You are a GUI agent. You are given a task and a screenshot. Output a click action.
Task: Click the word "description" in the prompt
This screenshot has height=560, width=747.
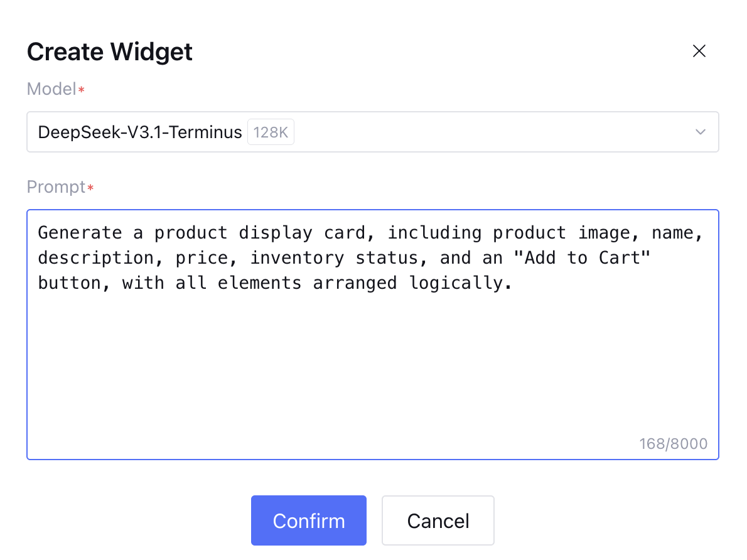click(95, 258)
